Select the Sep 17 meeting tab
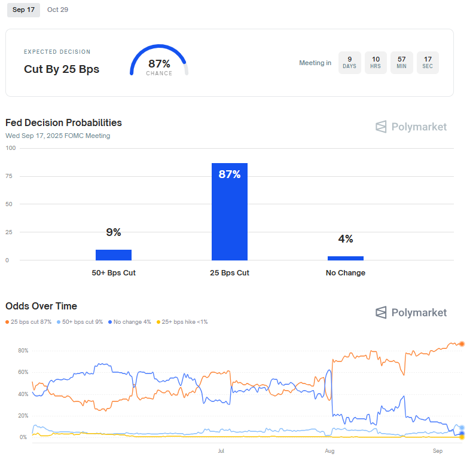The image size is (476, 460). pos(23,10)
